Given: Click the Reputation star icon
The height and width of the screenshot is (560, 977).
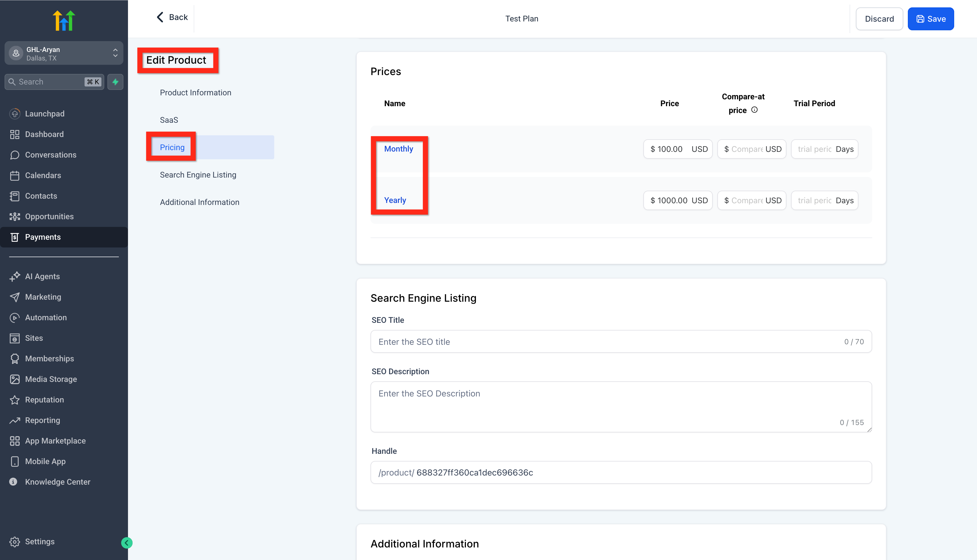Looking at the screenshot, I should click(15, 400).
